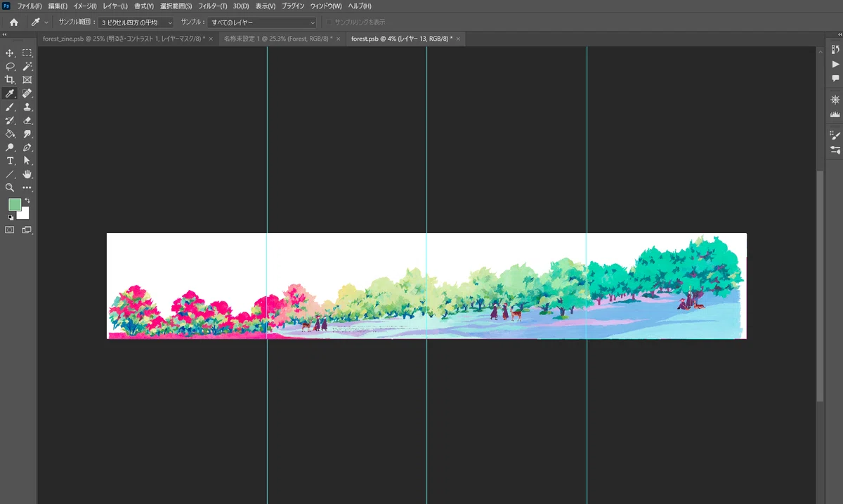Select the Path Selection tool
The image size is (843, 504).
[27, 161]
